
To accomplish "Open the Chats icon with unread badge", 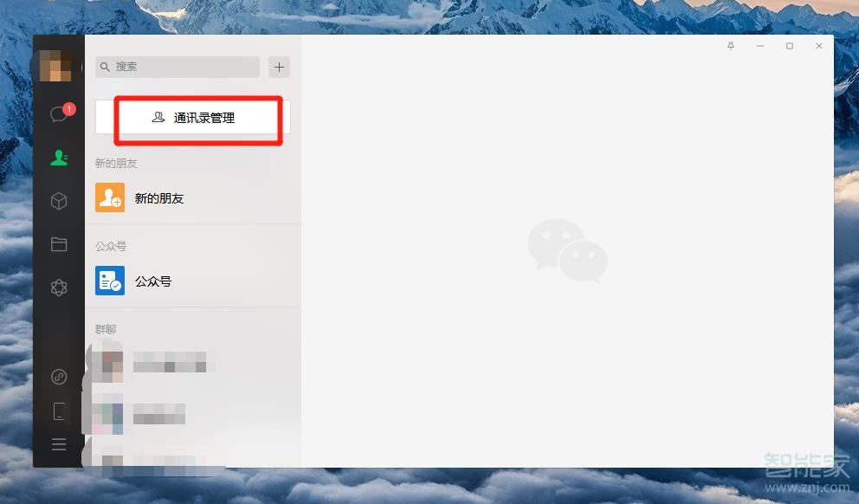I will 59,114.
